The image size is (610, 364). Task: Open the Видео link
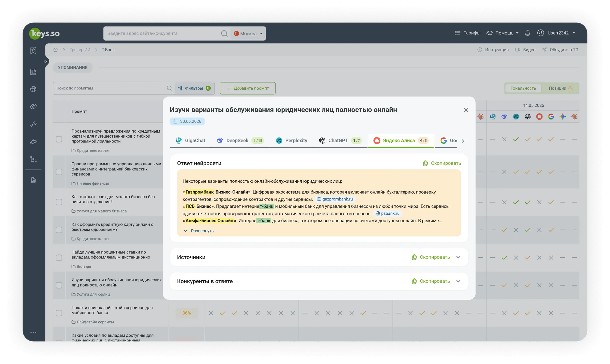[x=525, y=50]
